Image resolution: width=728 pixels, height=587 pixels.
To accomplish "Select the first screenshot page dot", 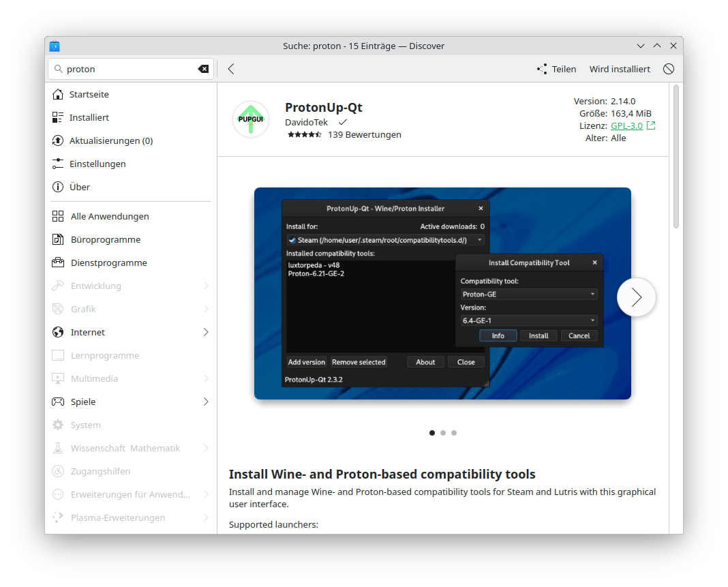I will [x=432, y=433].
